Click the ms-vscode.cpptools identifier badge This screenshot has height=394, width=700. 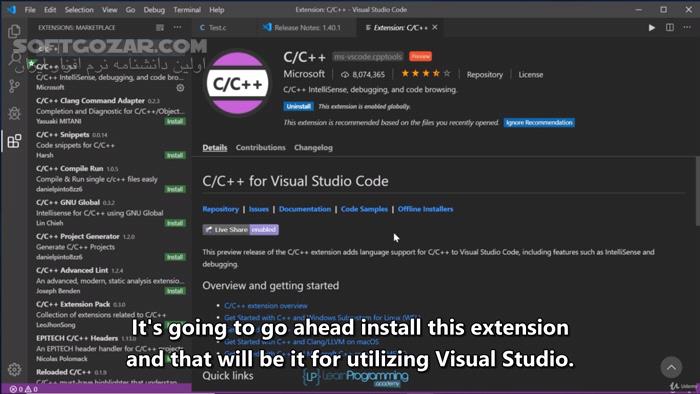click(x=368, y=57)
